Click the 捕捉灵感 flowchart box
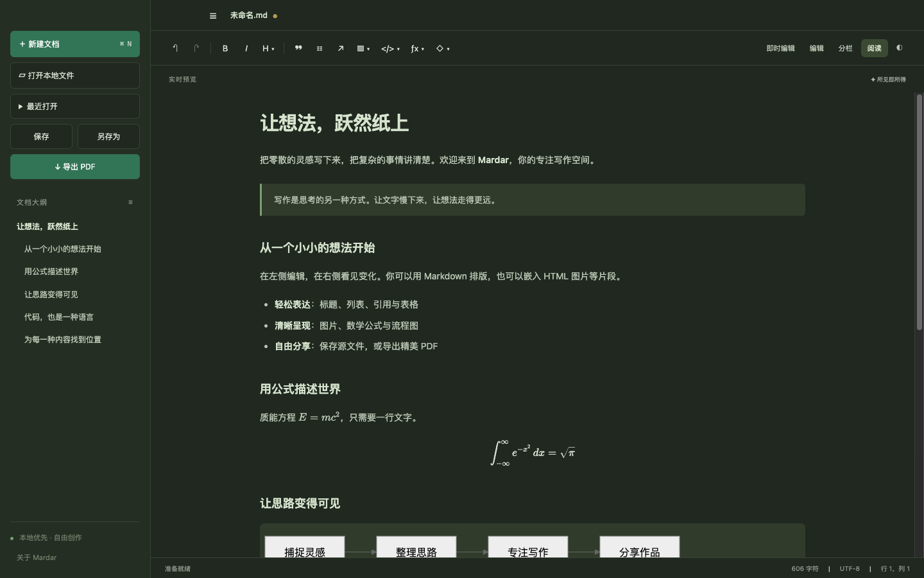Image resolution: width=924 pixels, height=578 pixels. pos(305,547)
